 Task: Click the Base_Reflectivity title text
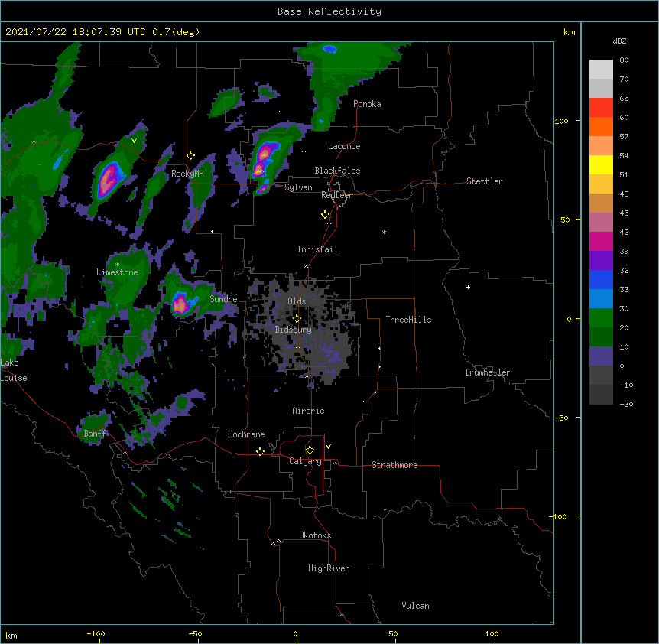tap(329, 11)
